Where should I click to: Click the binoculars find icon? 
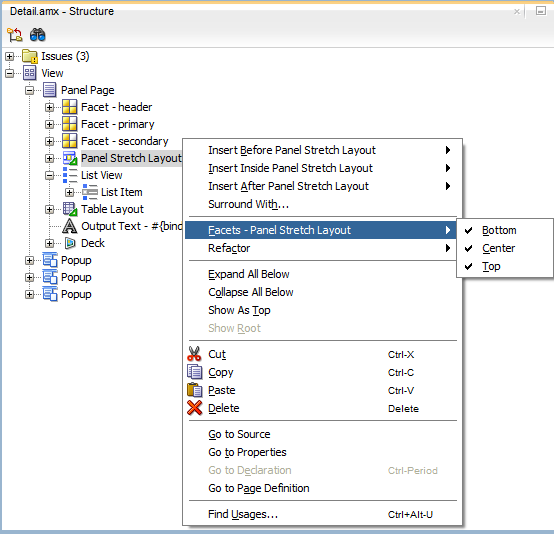point(37,35)
